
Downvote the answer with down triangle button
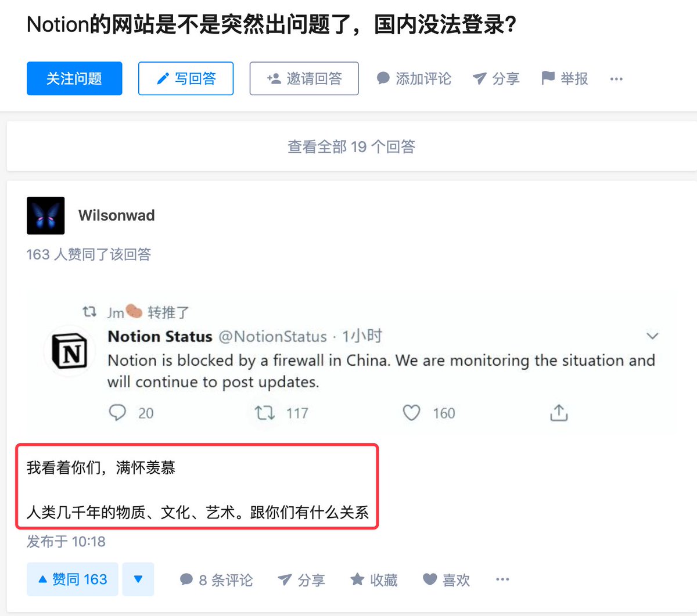coord(138,579)
